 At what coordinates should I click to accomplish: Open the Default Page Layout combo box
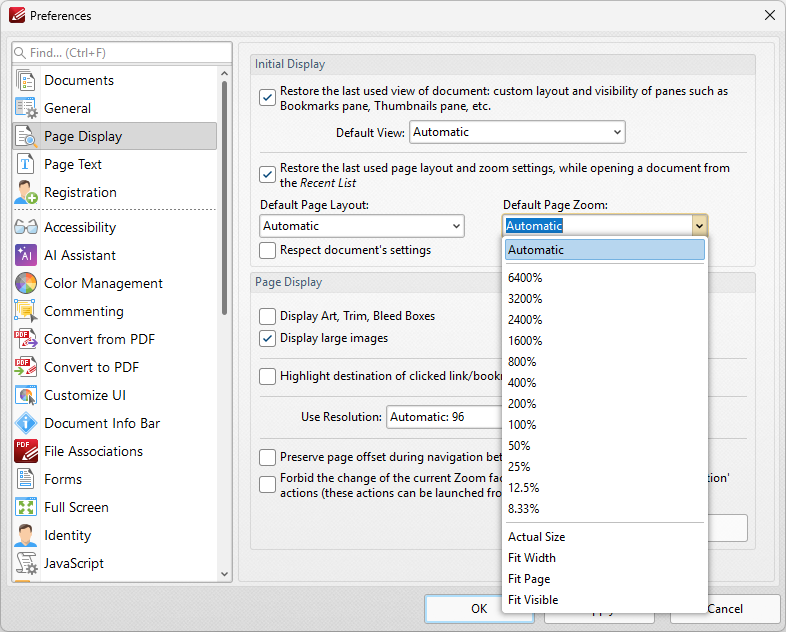(x=362, y=226)
